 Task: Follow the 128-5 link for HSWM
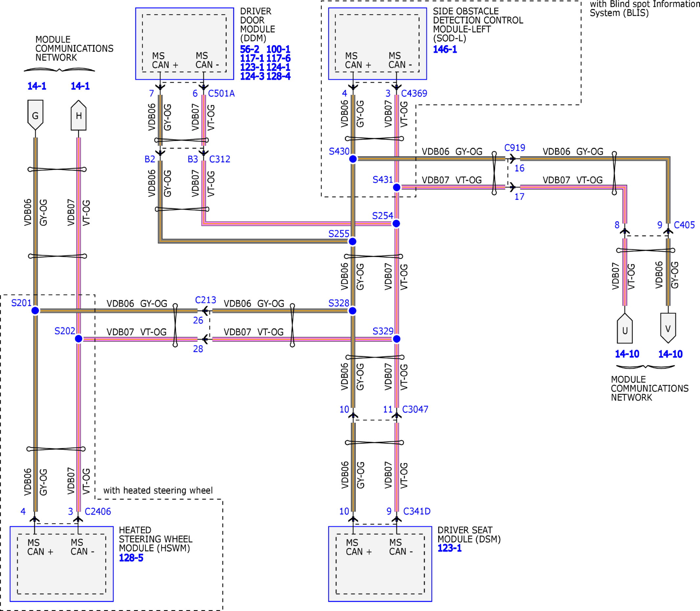tap(131, 558)
